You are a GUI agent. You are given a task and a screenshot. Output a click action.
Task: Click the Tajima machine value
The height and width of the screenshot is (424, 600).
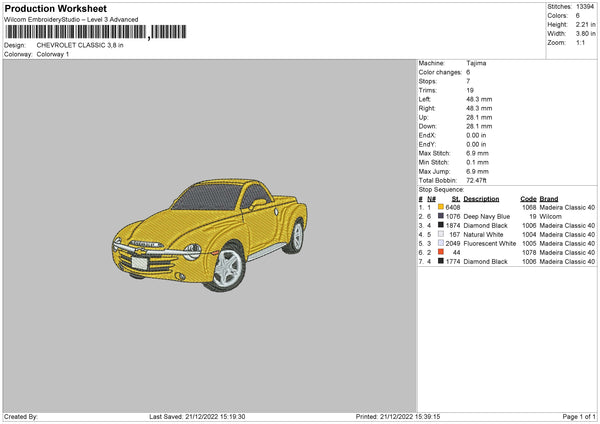(x=476, y=63)
